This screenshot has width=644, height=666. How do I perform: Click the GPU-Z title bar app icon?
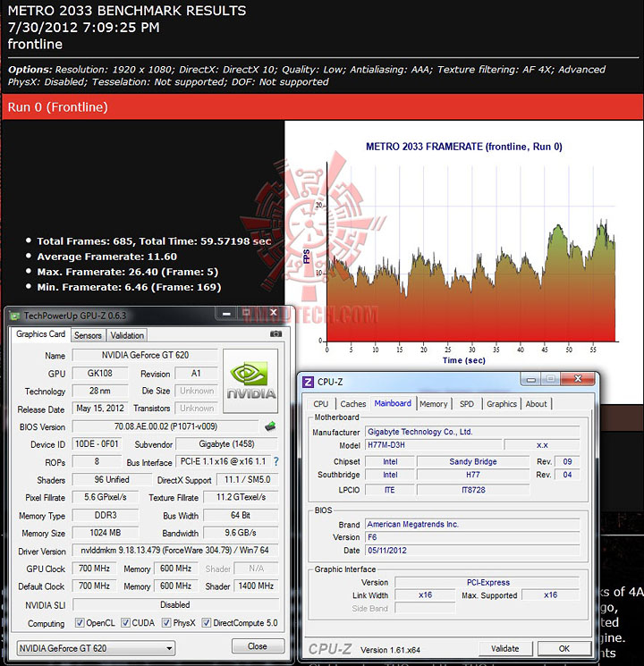click(15, 316)
